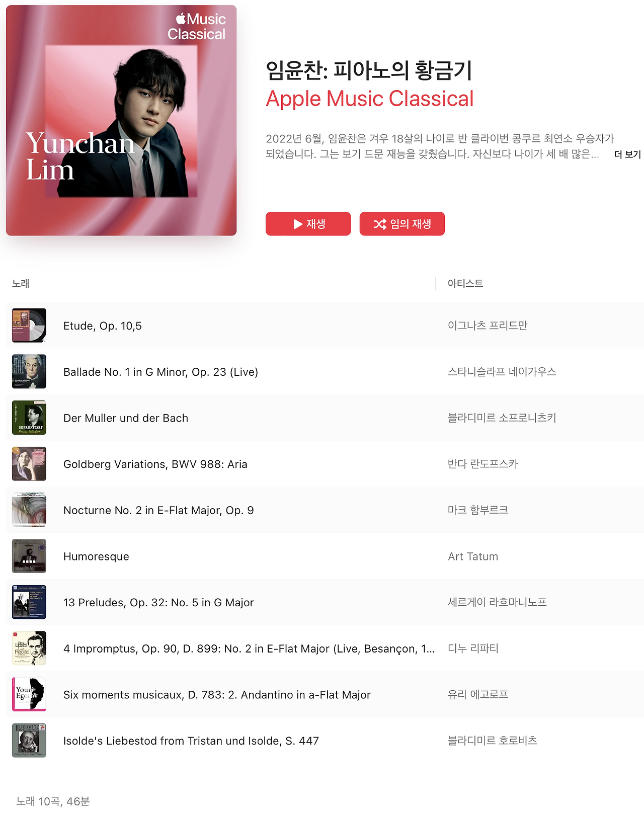Click the 13 Preludes album artwork

tap(29, 602)
